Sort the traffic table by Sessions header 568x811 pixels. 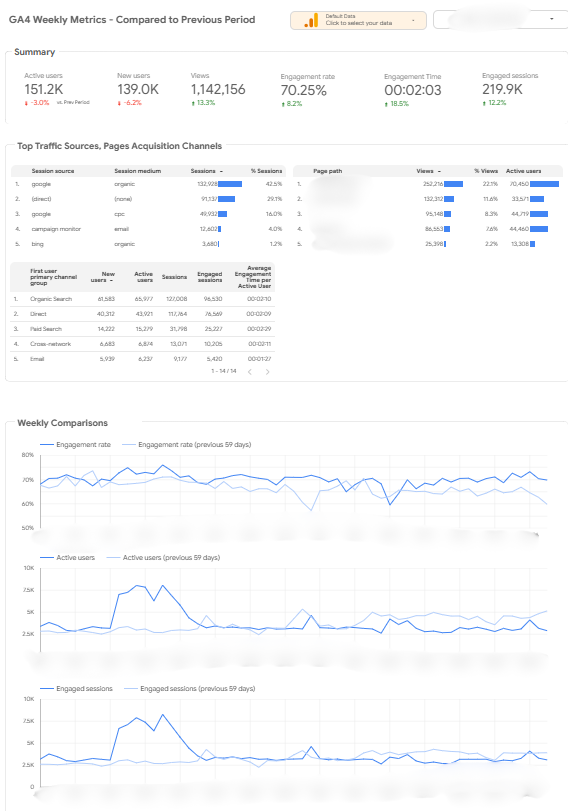(206, 171)
